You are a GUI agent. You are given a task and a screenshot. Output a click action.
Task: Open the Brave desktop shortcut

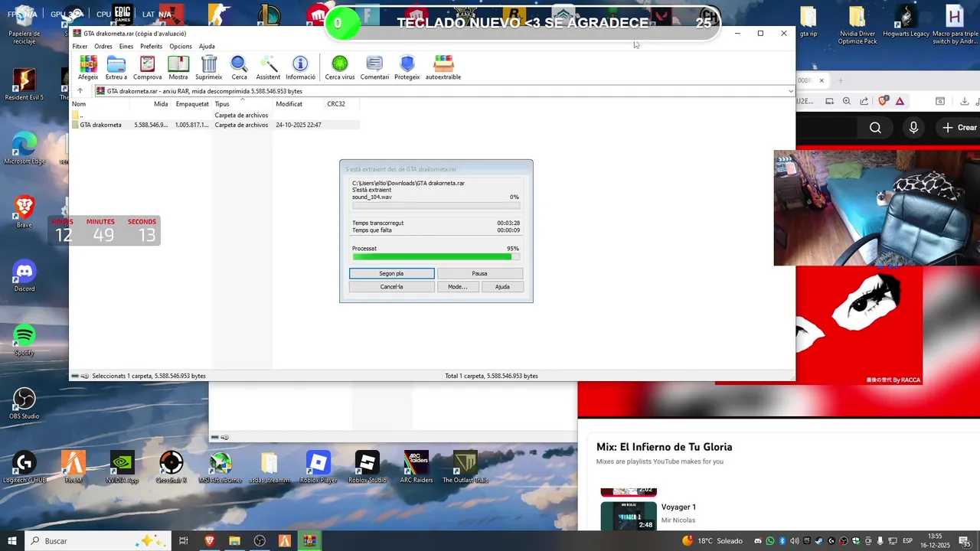[24, 211]
